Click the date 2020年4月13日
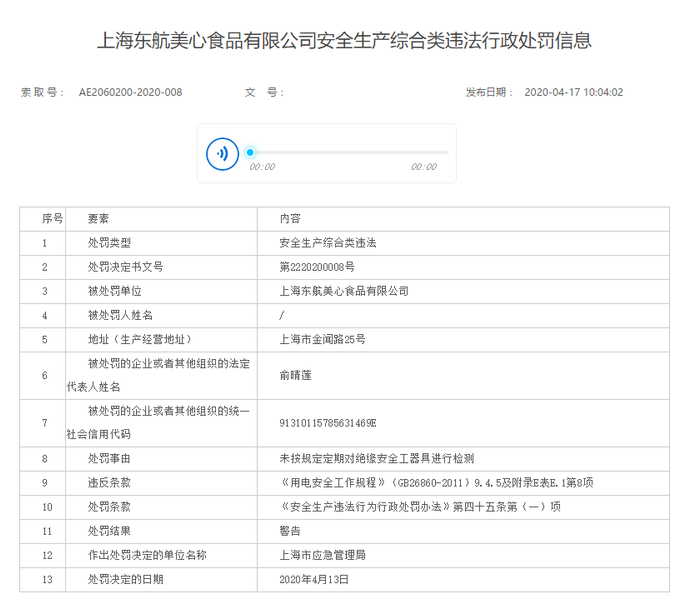This screenshot has height=599, width=700. (x=314, y=579)
